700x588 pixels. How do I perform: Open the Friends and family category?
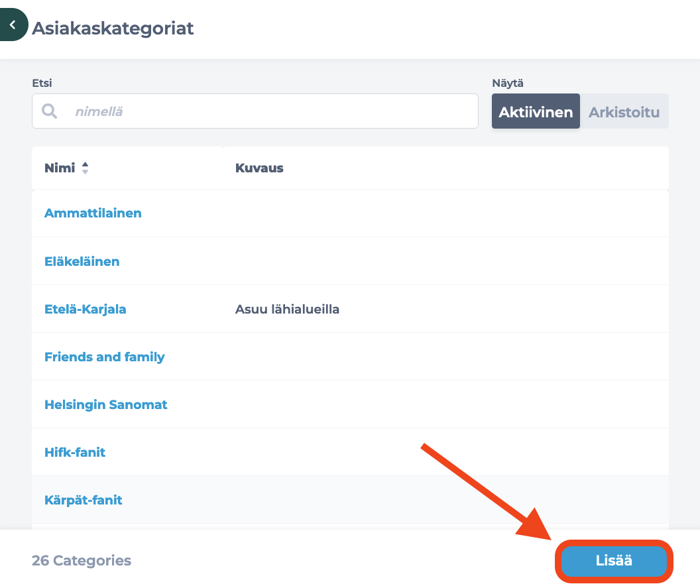(x=105, y=357)
